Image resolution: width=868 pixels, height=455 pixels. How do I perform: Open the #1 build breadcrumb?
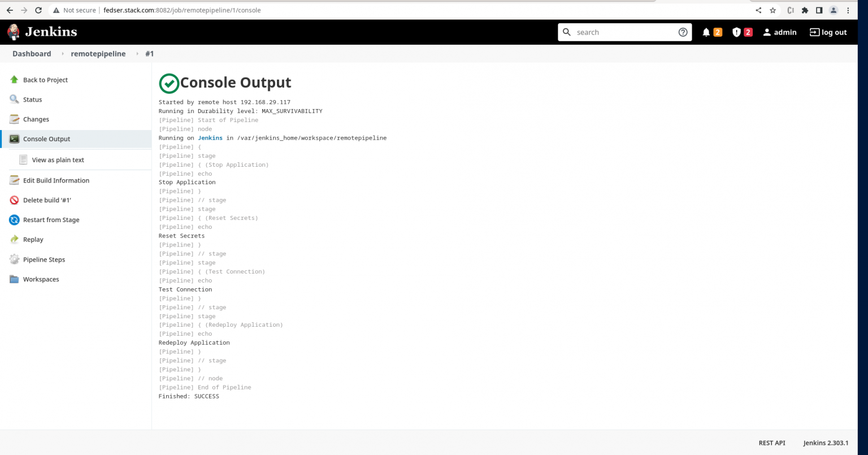click(x=150, y=54)
